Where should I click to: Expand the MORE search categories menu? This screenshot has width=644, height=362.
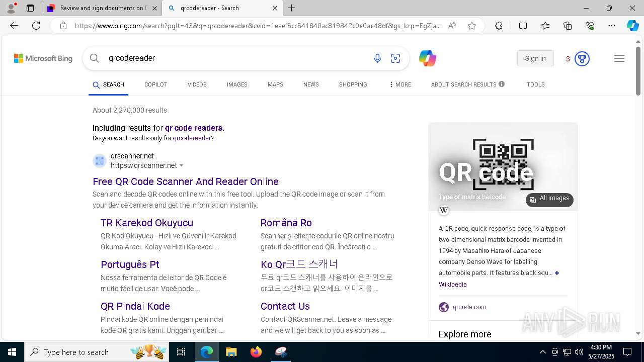pyautogui.click(x=400, y=84)
